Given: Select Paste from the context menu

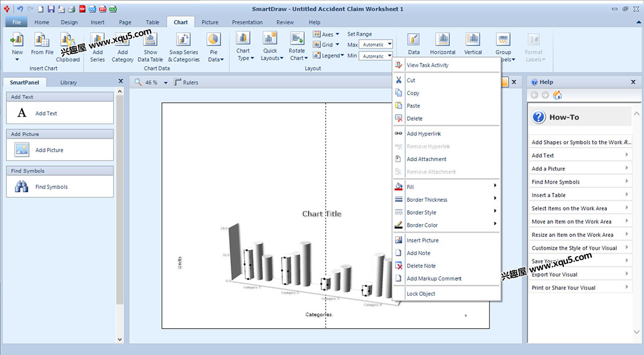Looking at the screenshot, I should click(447, 106).
